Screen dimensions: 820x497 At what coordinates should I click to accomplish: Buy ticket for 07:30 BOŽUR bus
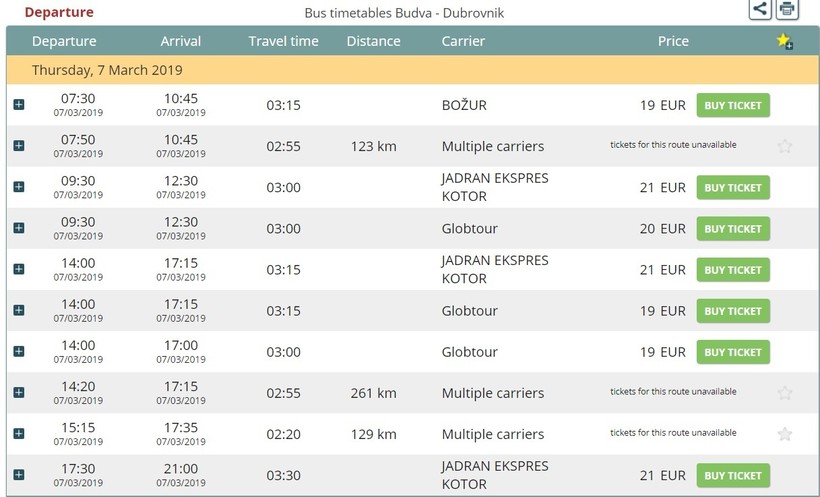pos(733,105)
